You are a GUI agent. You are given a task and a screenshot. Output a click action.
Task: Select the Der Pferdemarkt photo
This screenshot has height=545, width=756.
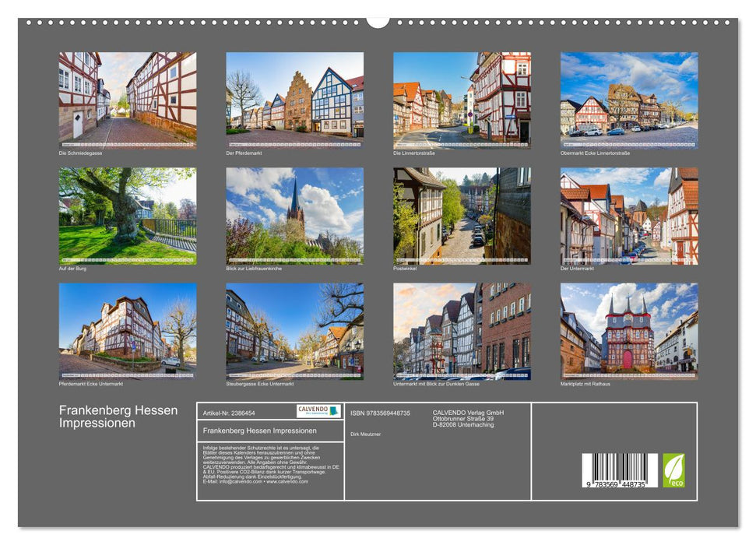(x=294, y=100)
